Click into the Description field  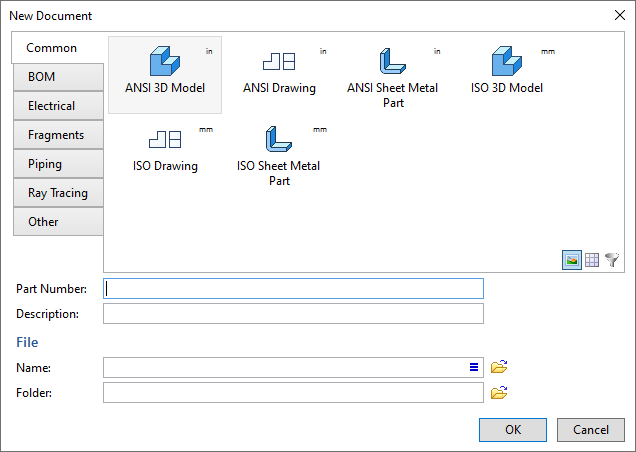point(293,314)
